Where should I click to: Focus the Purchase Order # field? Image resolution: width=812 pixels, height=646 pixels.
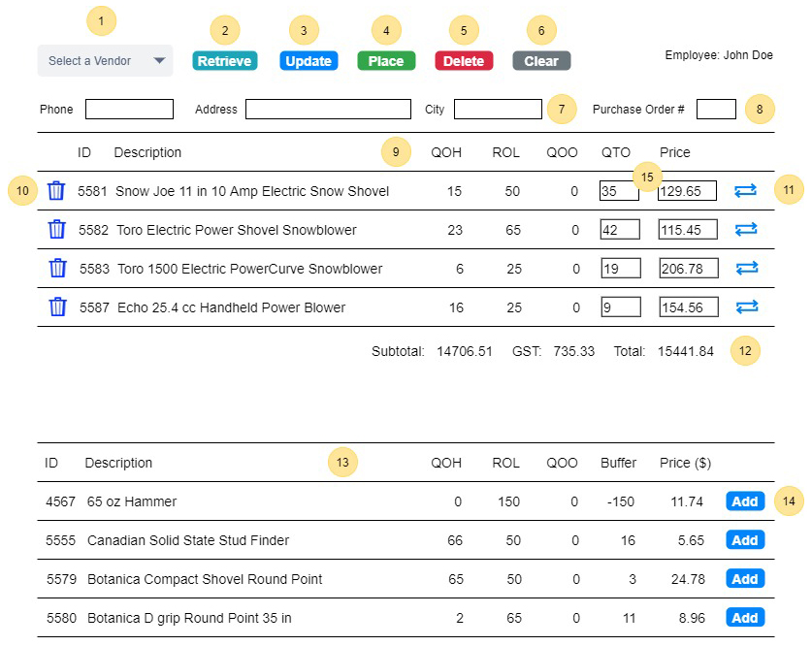[x=716, y=110]
